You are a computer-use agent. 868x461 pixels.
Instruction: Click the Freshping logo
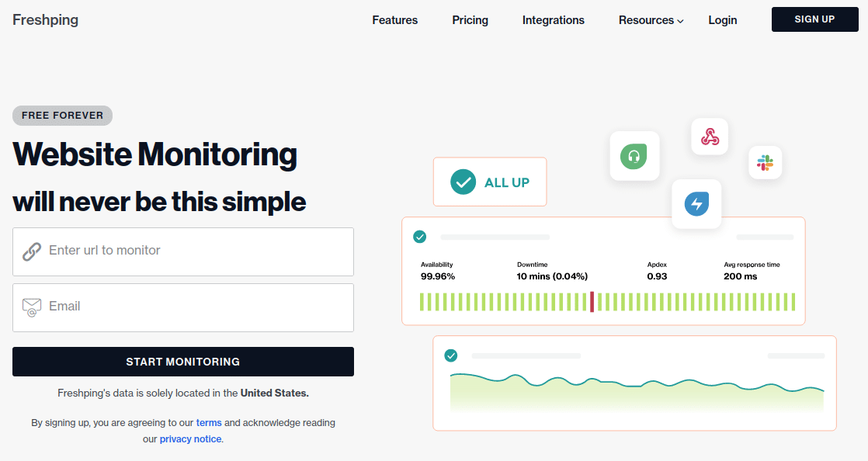pos(45,20)
